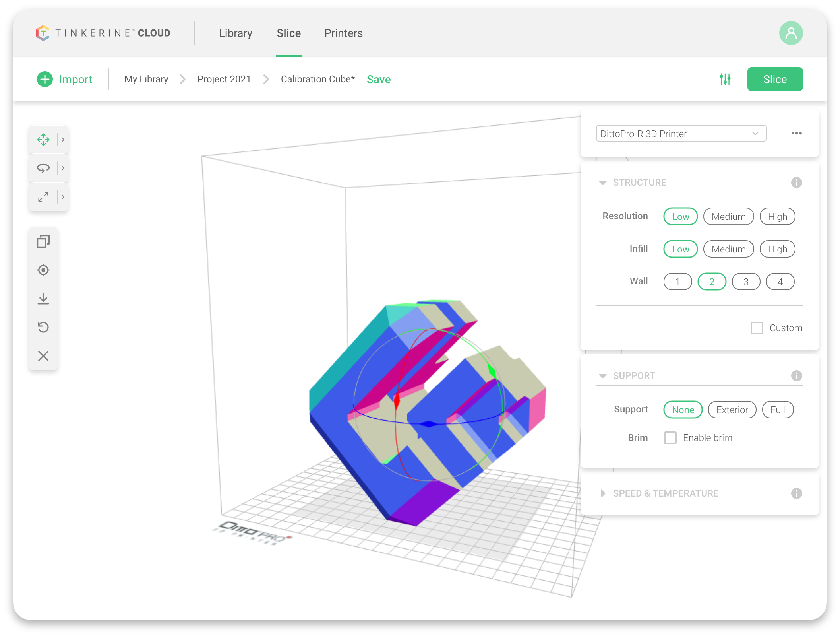Enable the Custom structure checkbox
Screen dimensions: 840x637
click(757, 328)
